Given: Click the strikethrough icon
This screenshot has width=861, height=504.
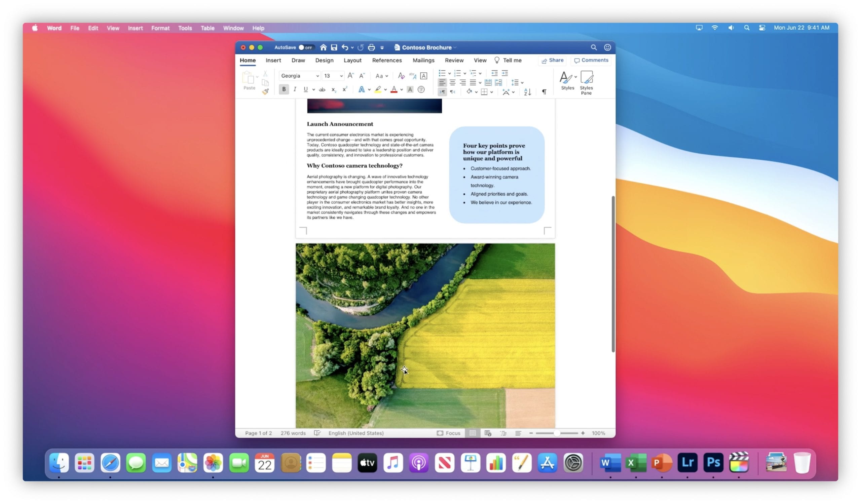Looking at the screenshot, I should [322, 89].
